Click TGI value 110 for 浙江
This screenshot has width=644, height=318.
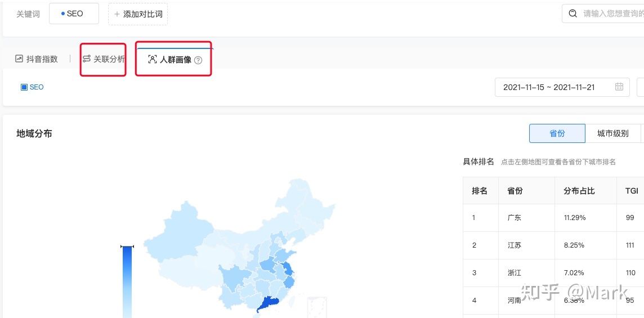point(630,273)
